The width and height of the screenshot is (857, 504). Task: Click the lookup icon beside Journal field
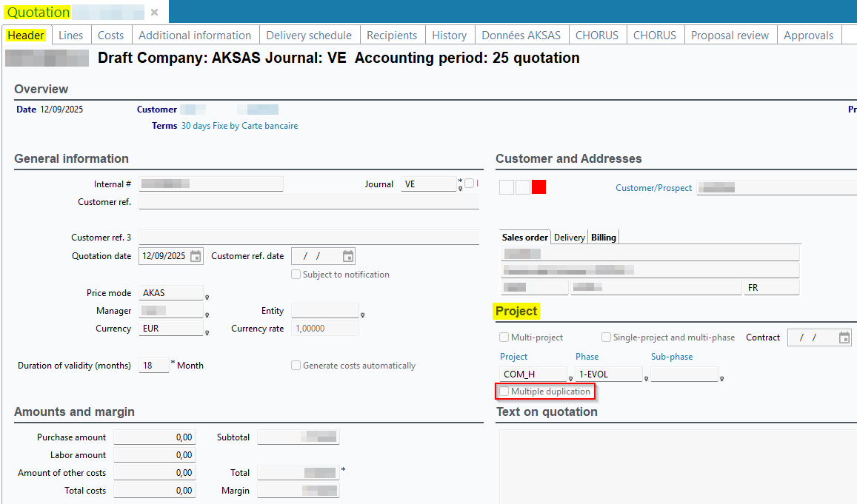460,189
